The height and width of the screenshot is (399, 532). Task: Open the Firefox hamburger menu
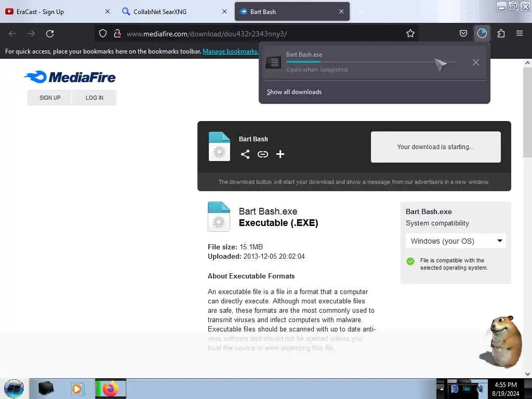pyautogui.click(x=520, y=33)
